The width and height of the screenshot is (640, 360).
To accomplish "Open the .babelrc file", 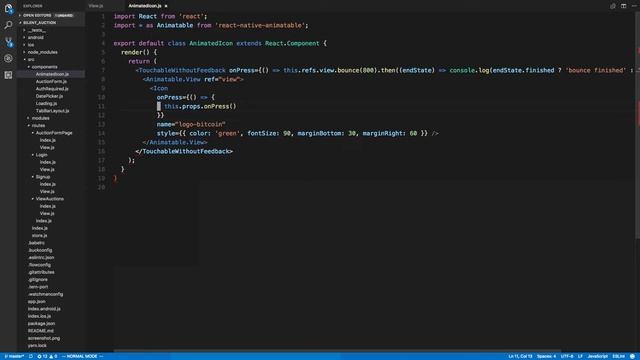I will [x=36, y=243].
